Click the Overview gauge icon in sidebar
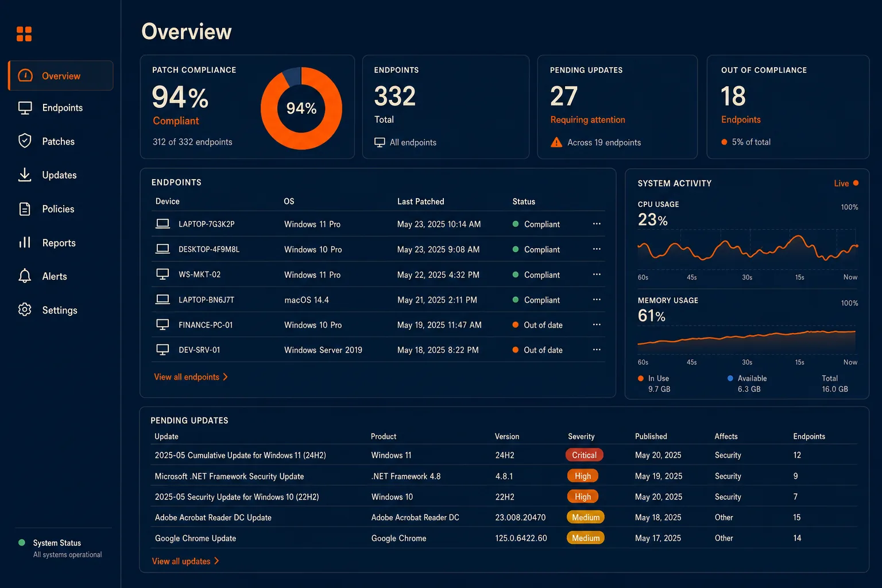 coord(25,75)
